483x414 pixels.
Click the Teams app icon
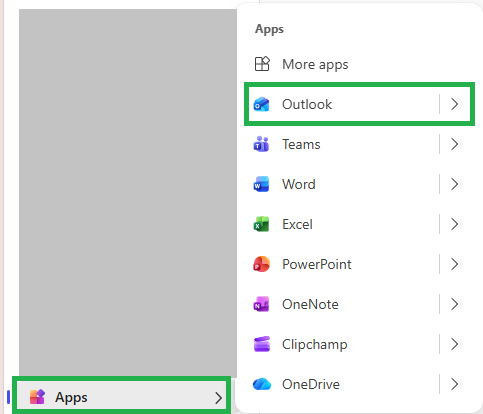pos(262,144)
